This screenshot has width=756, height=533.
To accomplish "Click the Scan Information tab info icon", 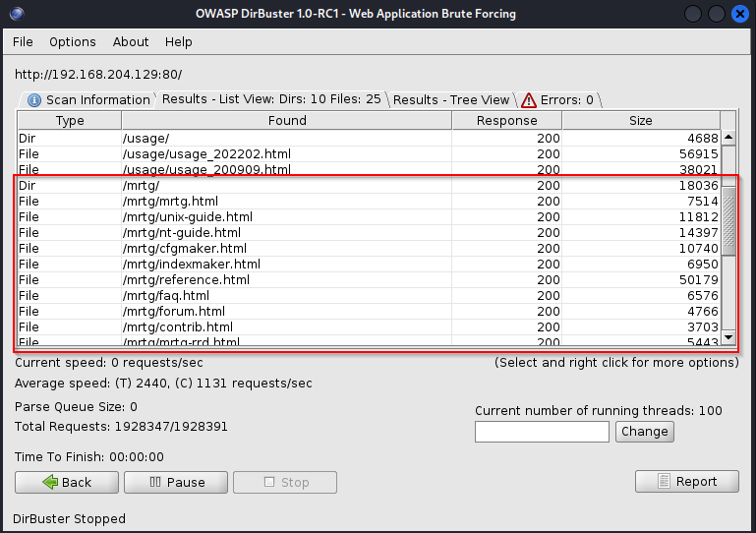I will [34, 100].
